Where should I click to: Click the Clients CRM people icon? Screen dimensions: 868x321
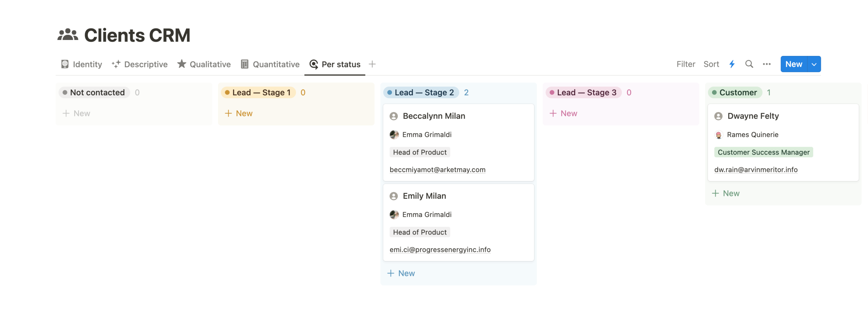click(x=67, y=35)
